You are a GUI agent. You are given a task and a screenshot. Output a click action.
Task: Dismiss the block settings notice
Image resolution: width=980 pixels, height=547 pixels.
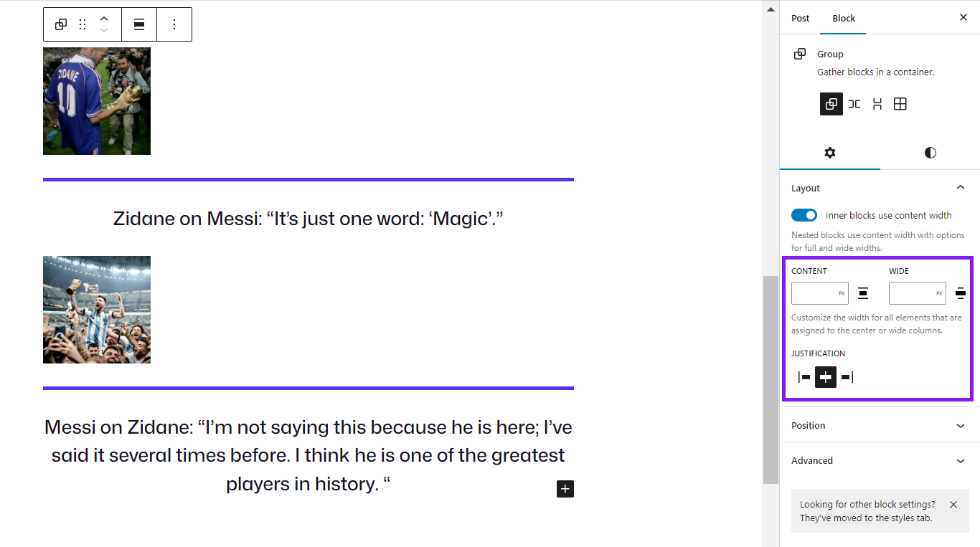953,505
